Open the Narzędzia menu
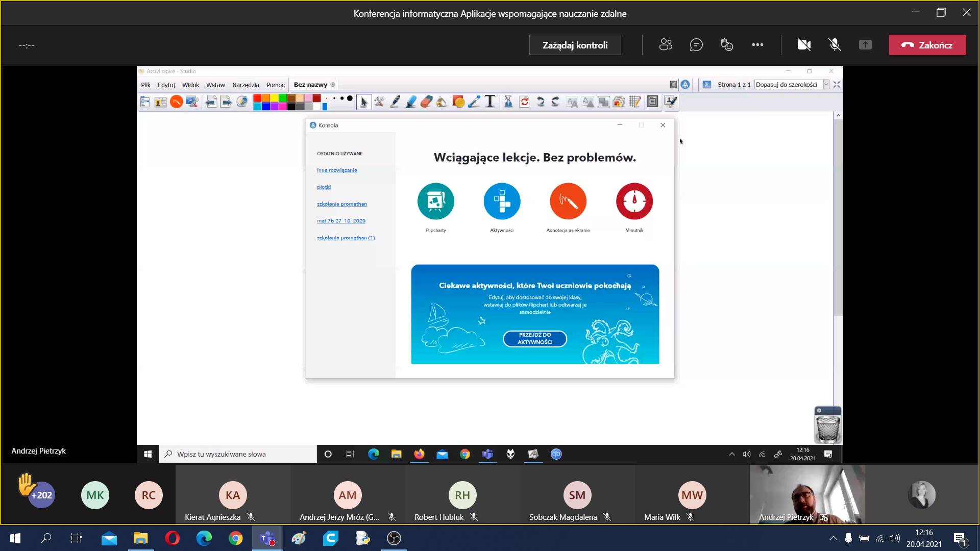Viewport: 980px width, 551px height. coord(246,85)
